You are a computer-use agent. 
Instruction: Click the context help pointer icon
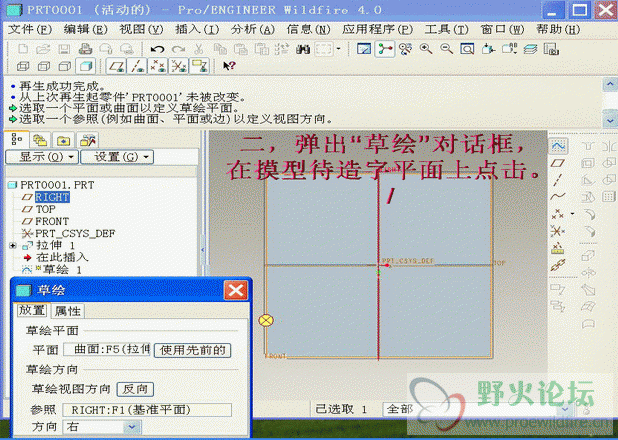pyautogui.click(x=229, y=66)
